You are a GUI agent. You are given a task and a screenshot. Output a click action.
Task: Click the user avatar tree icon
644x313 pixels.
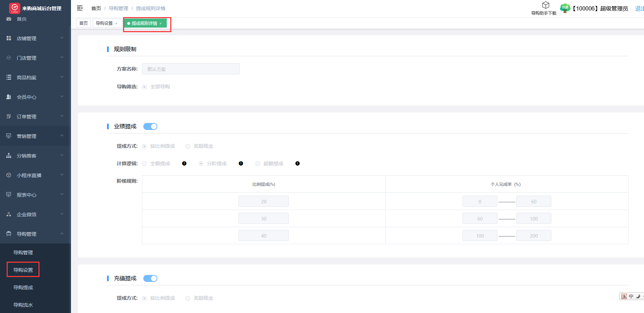(x=565, y=8)
